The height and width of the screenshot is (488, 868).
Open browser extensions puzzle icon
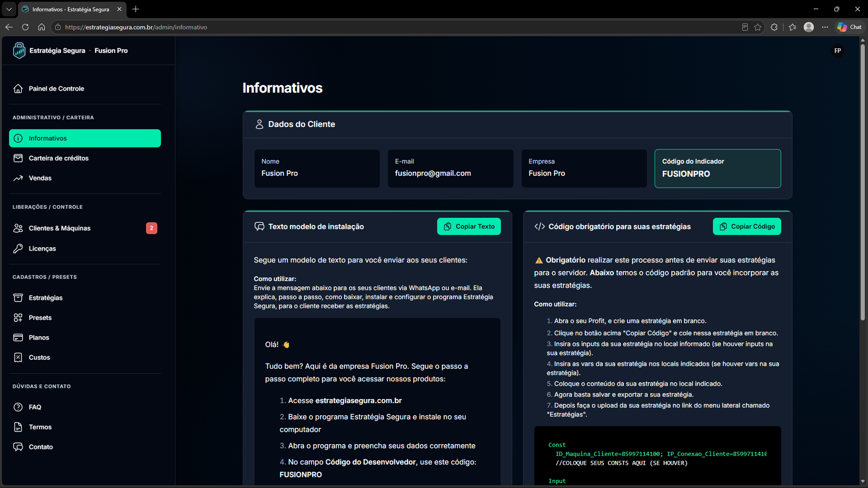coord(774,27)
